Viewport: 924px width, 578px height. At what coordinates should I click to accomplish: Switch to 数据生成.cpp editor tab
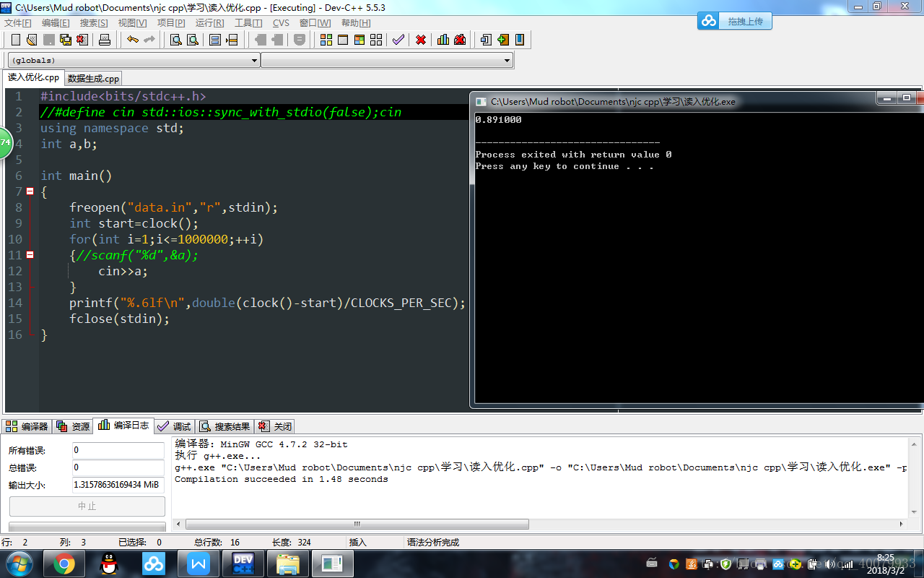click(x=93, y=78)
